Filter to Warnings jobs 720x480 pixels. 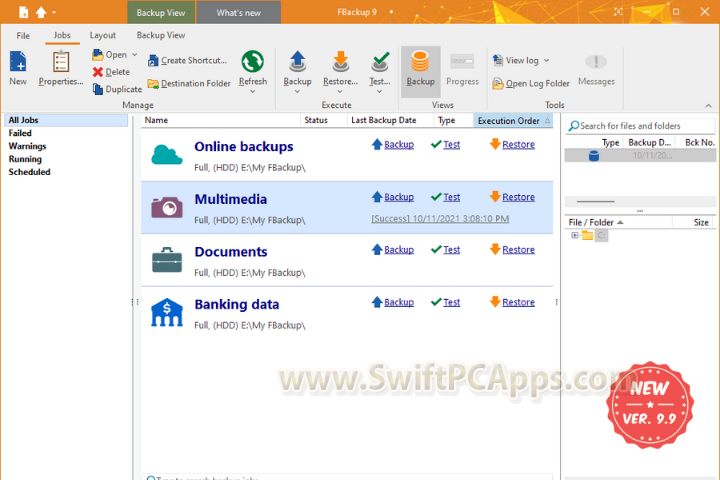click(27, 146)
